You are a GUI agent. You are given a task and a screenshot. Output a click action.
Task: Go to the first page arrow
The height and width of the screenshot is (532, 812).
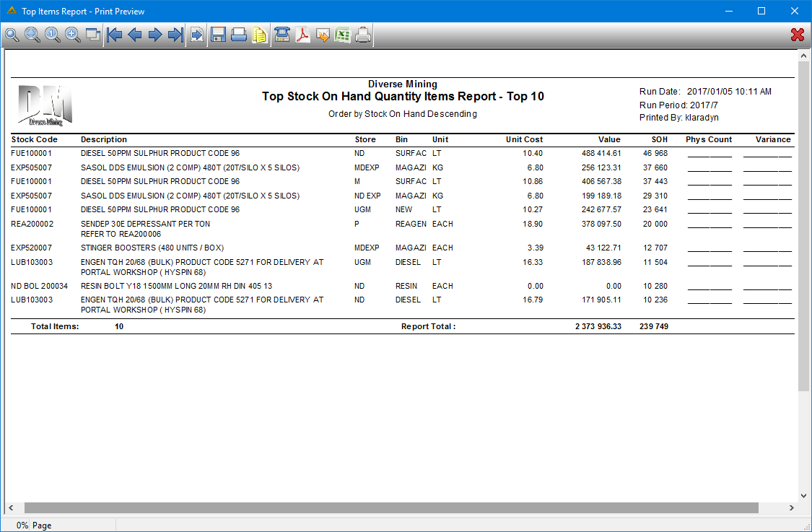point(115,35)
